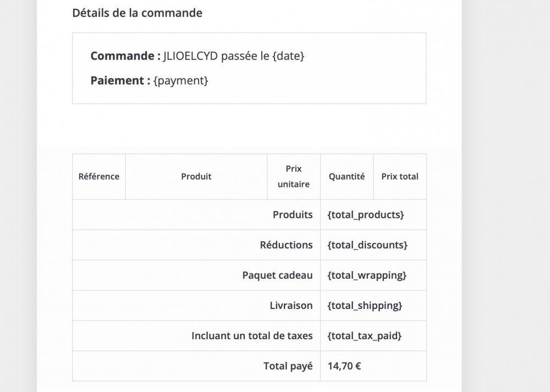This screenshot has width=550, height=392.
Task: Select the {date} placeholder text
Action: 288,56
